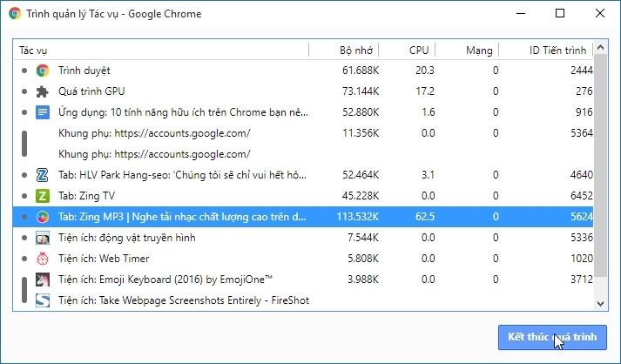Click the FireShot extension icon
The height and width of the screenshot is (364, 621).
(43, 300)
